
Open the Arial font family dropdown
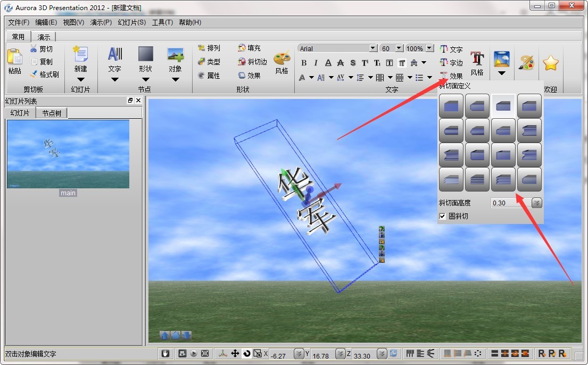[372, 48]
